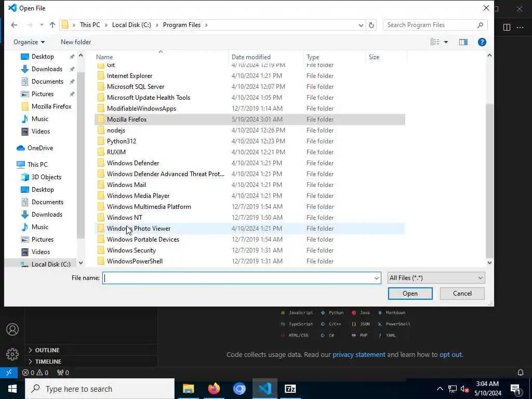
Task: Open VS Code remote window indicator
Action: tap(9, 373)
